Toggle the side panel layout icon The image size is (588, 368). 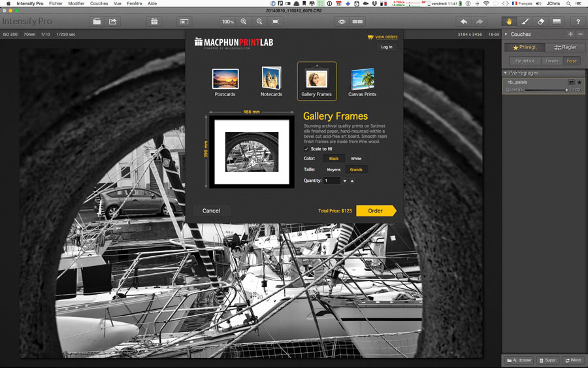click(184, 22)
